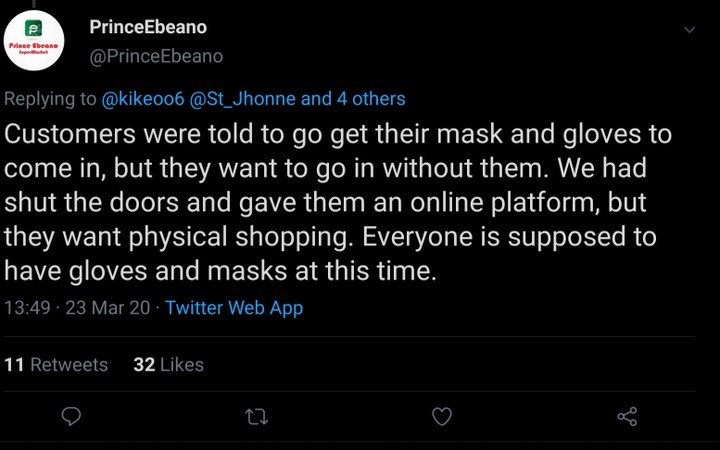Click the reply speech bubble icon
Screen dimensions: 720x450
tap(71, 416)
